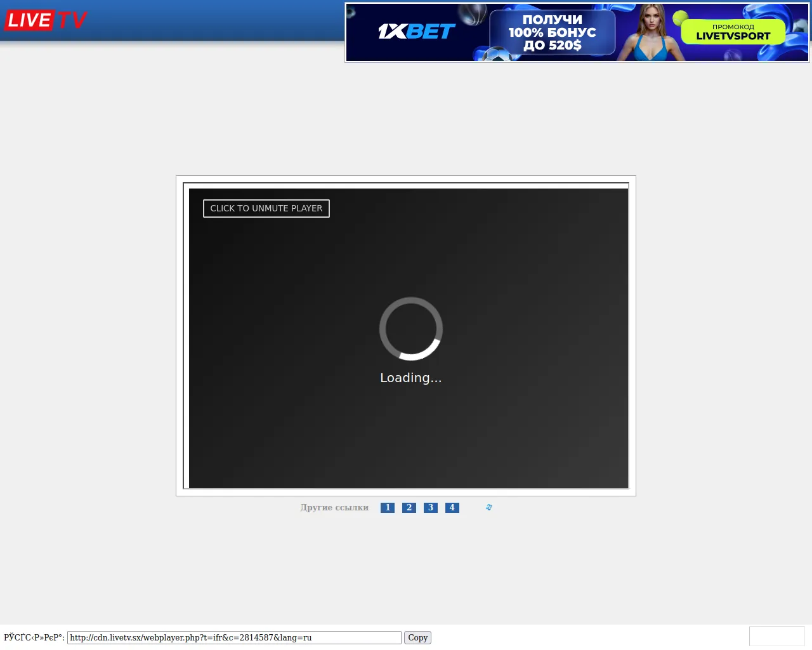Click the 1XBET logo in banner
Image resolution: width=812 pixels, height=650 pixels.
[417, 32]
